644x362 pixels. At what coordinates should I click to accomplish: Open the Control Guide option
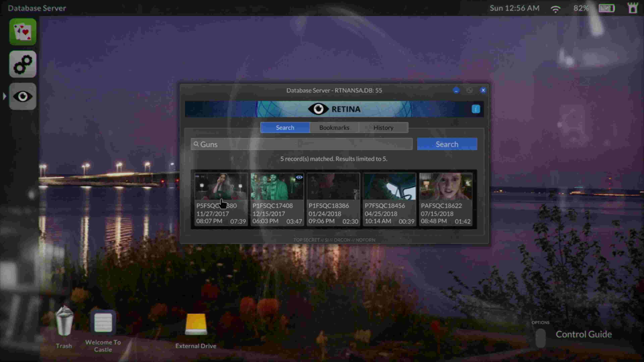click(584, 334)
